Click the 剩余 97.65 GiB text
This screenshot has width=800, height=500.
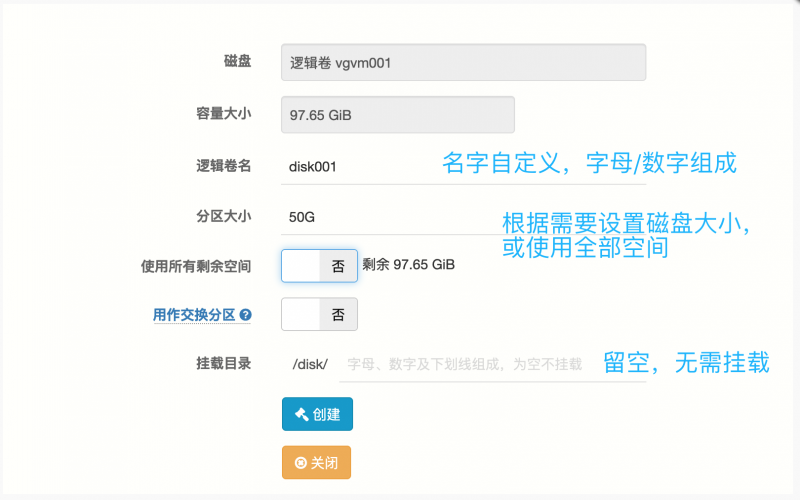pyautogui.click(x=409, y=264)
